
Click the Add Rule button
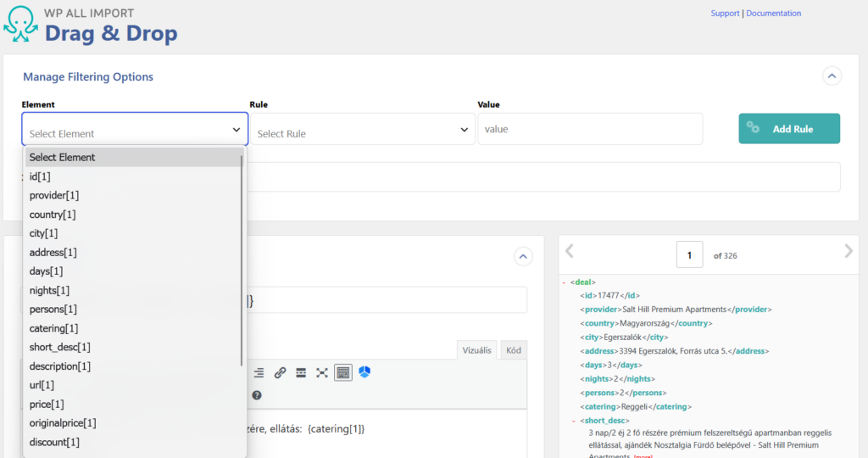click(x=789, y=128)
